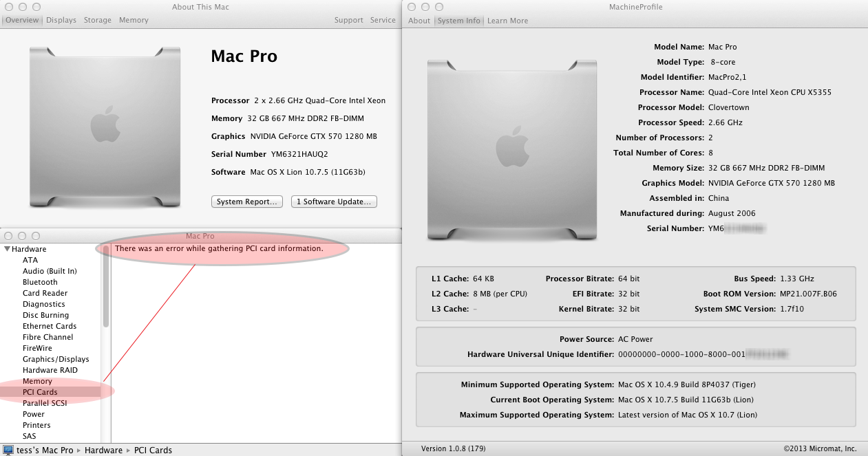
Task: Select Diagnostics in the Hardware list
Action: pos(43,304)
